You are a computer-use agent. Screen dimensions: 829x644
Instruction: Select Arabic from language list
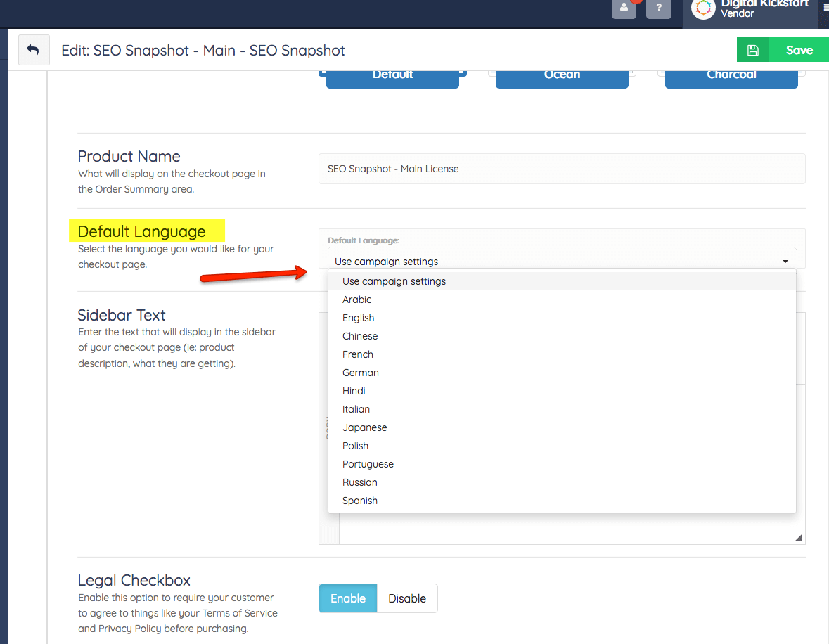point(562,300)
